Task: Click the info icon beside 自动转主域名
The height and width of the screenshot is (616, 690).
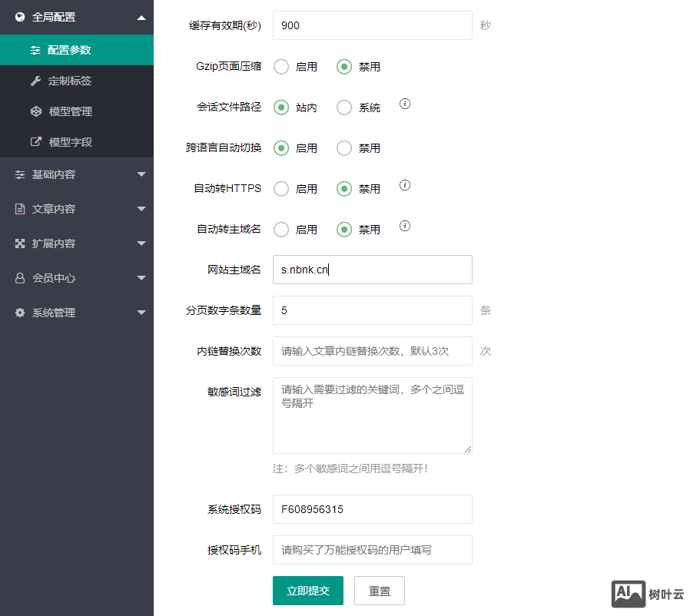Action: [x=405, y=226]
